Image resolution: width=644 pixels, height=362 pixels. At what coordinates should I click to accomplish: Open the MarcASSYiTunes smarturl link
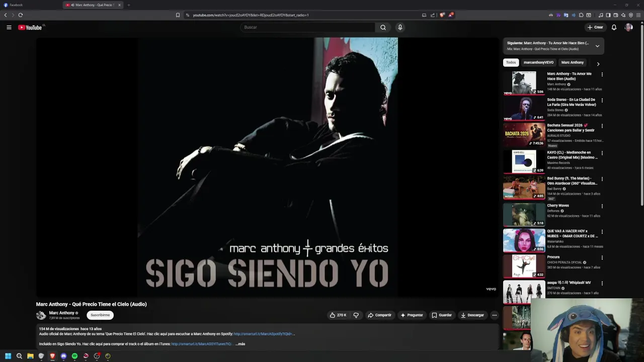point(201,344)
